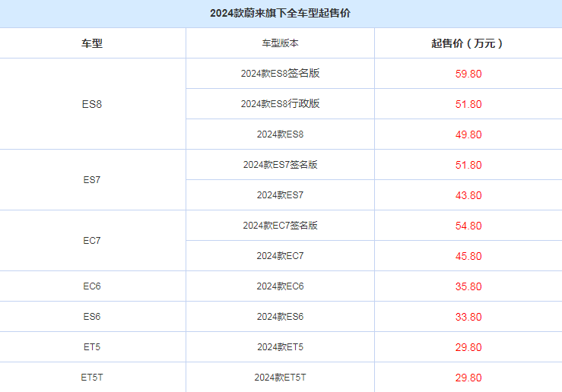
Task: Click the EC6 cell in the 车型 column
Action: [x=92, y=286]
